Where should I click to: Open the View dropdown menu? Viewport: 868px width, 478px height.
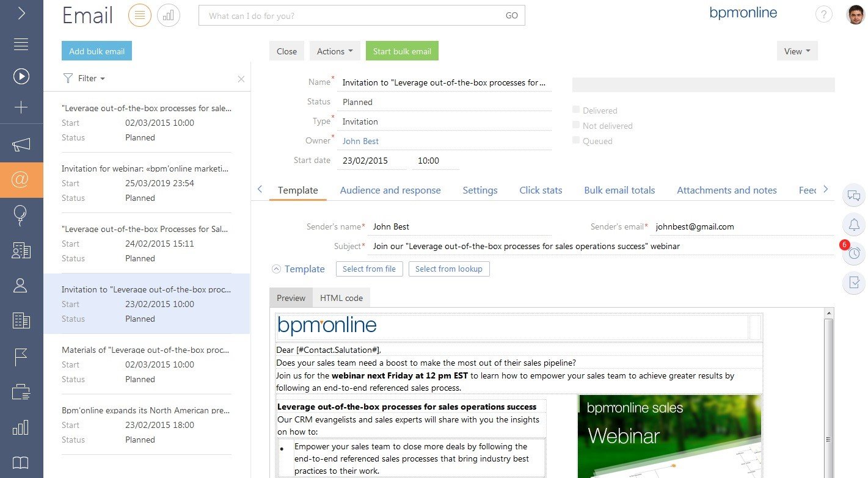pos(797,51)
